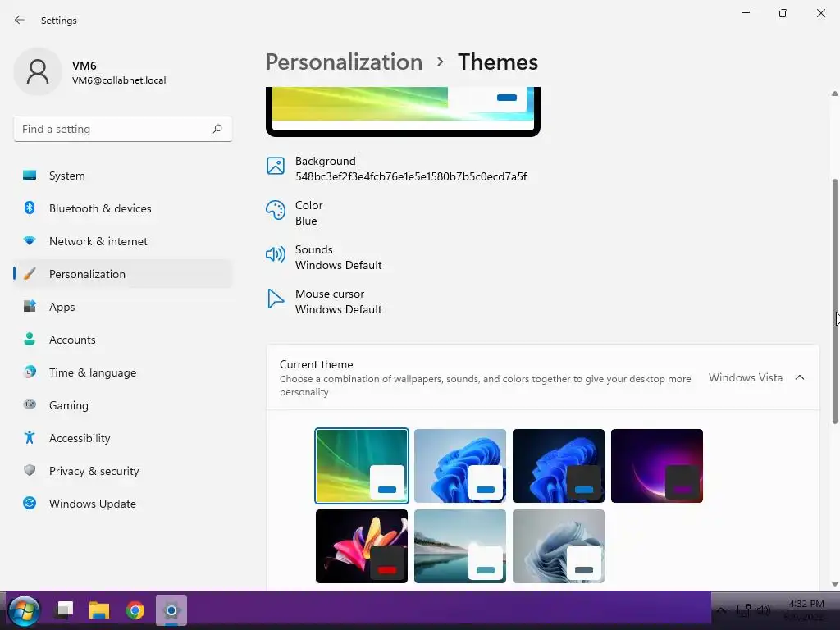
Task: Click the System monitor icon
Action: [x=30, y=176]
